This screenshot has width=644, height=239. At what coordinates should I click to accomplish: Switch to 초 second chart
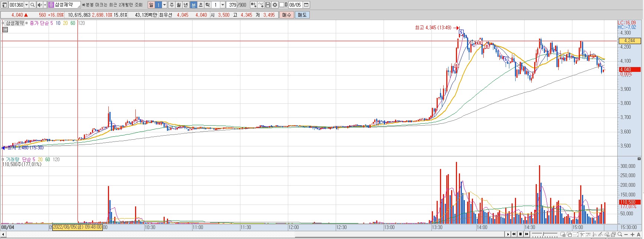point(201,5)
